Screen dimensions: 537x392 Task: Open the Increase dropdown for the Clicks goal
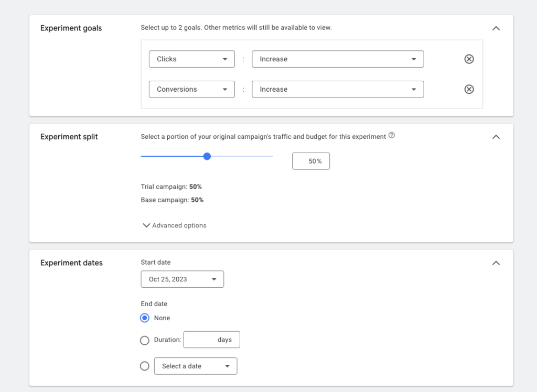click(338, 59)
